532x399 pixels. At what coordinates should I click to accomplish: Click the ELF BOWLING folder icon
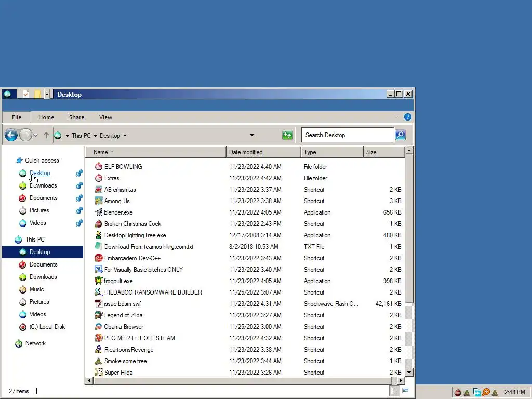[x=98, y=166]
